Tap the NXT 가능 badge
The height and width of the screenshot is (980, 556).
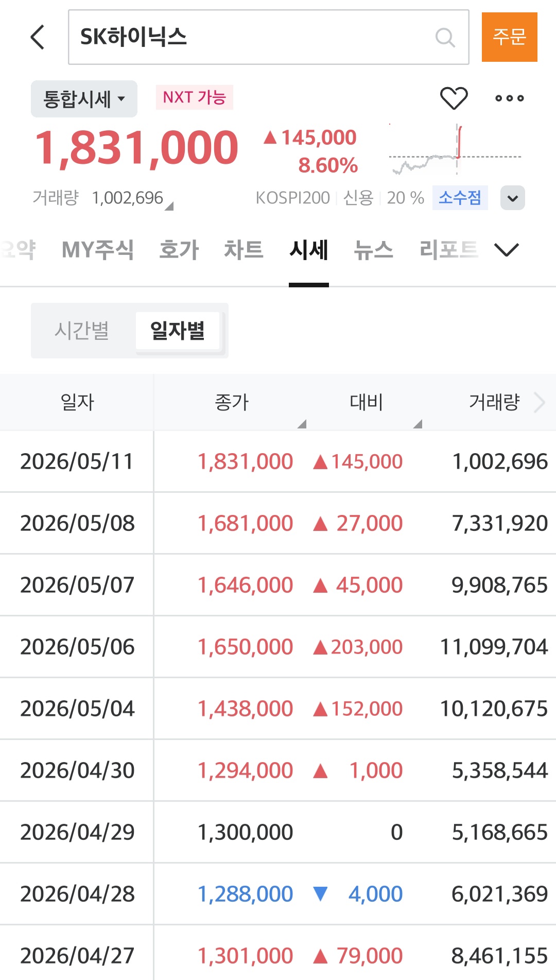pyautogui.click(x=194, y=97)
